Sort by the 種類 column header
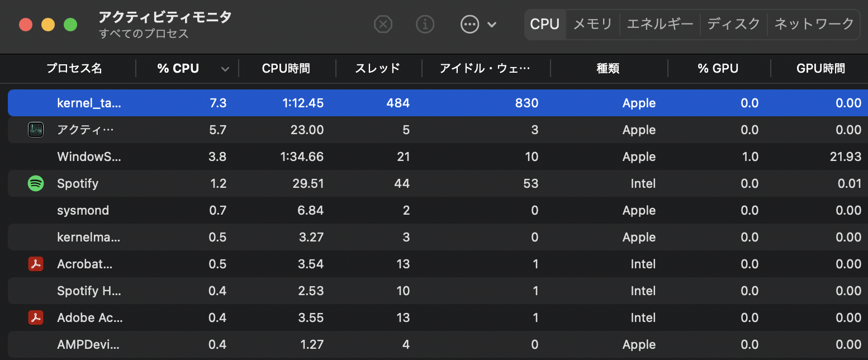The image size is (868, 360). (x=608, y=69)
